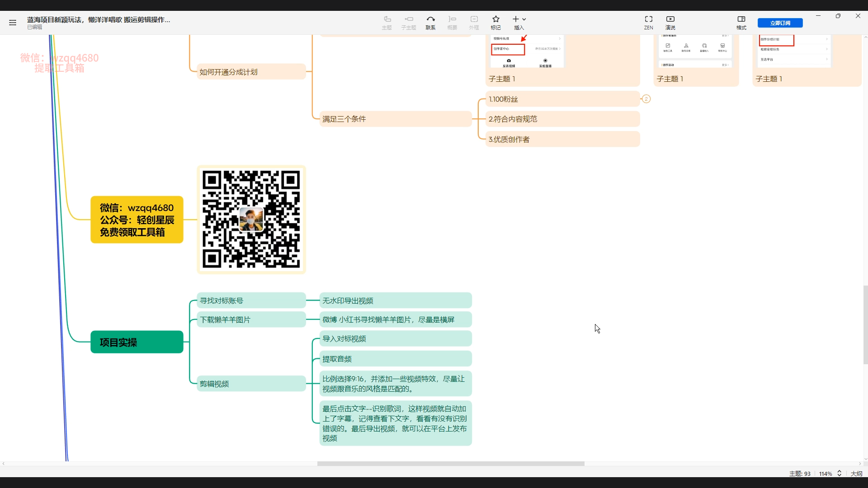Viewport: 868px width, 488px height.
Task: Expand collapsed children of 1.100粉丝 node
Action: 646,99
